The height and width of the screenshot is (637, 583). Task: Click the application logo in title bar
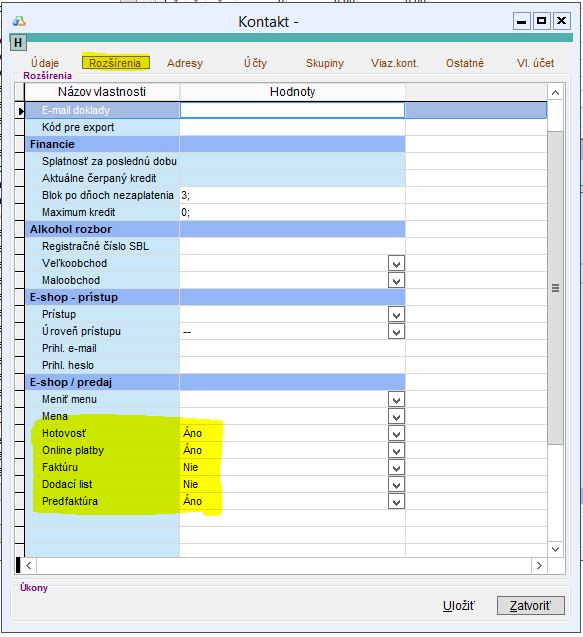coord(19,21)
